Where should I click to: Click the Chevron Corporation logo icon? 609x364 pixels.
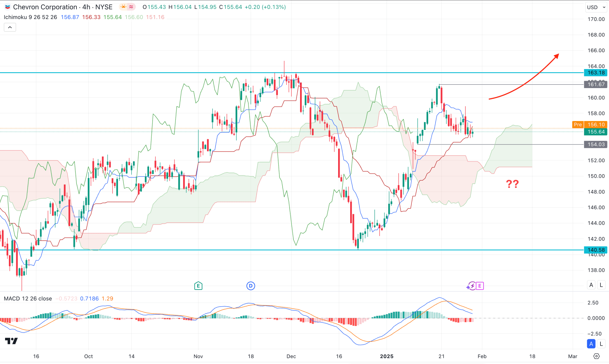8,7
